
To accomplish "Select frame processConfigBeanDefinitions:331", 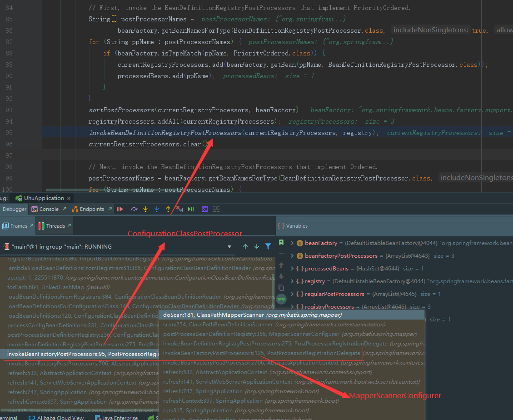I will (80, 325).
